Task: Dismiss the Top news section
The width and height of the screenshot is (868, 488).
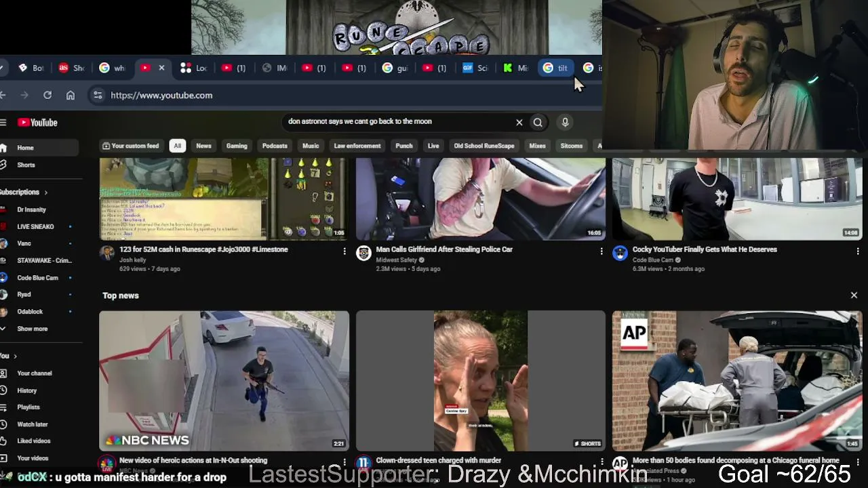Action: [854, 296]
